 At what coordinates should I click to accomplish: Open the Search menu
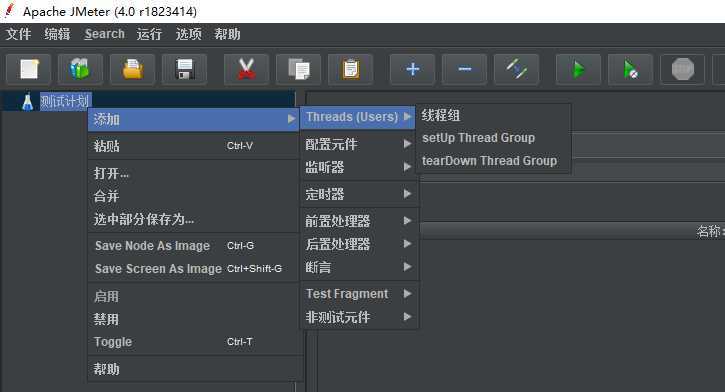104,34
